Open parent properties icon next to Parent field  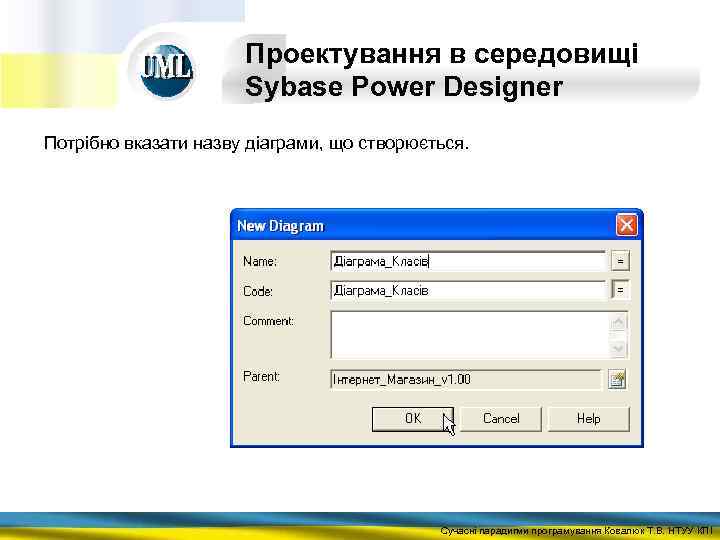[617, 380]
